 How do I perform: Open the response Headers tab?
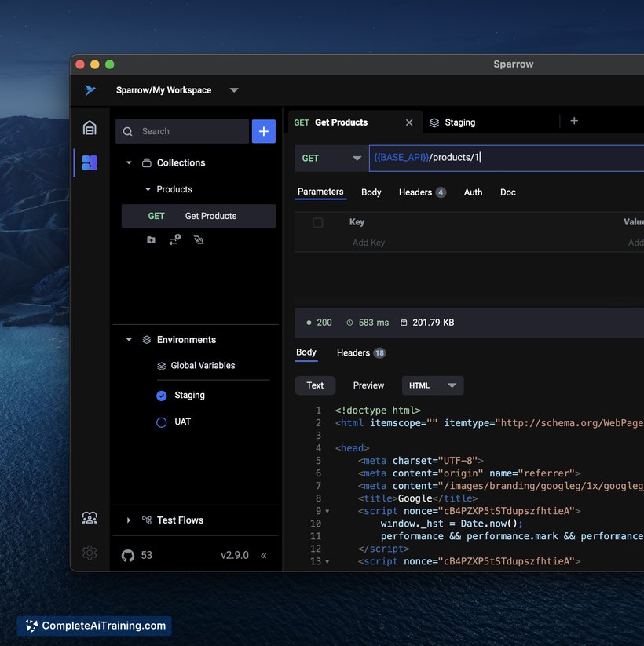[360, 353]
